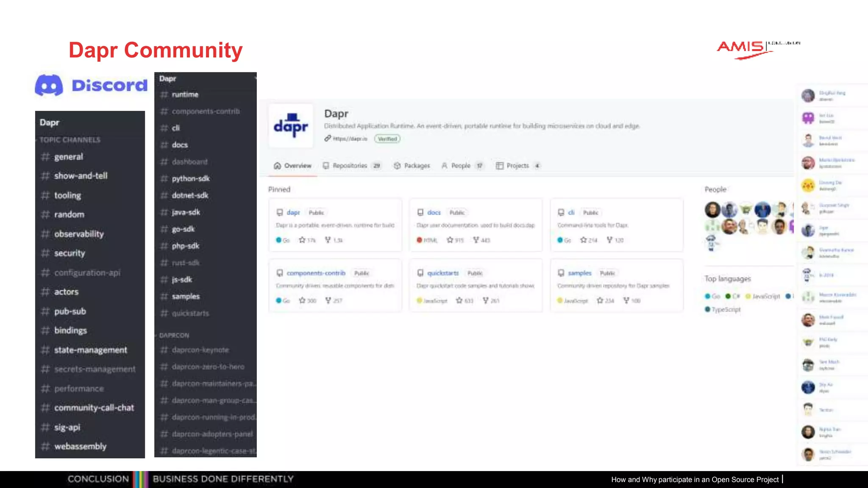
Task: Open the pinned components-contrib repository
Action: [x=316, y=273]
